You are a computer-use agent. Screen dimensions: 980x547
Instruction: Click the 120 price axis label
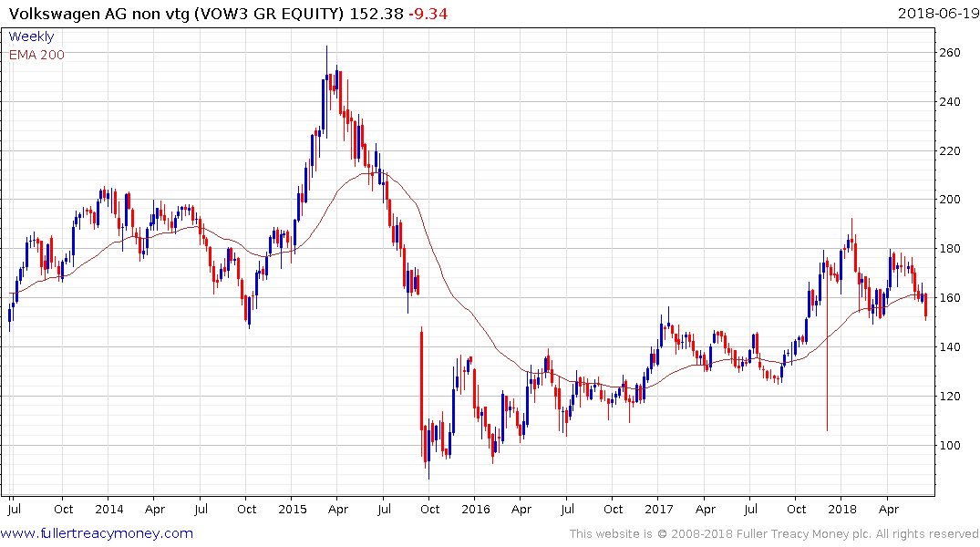click(x=950, y=396)
